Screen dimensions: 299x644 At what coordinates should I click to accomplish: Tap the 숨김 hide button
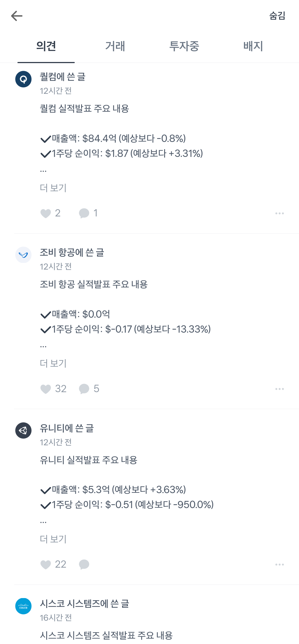(277, 16)
